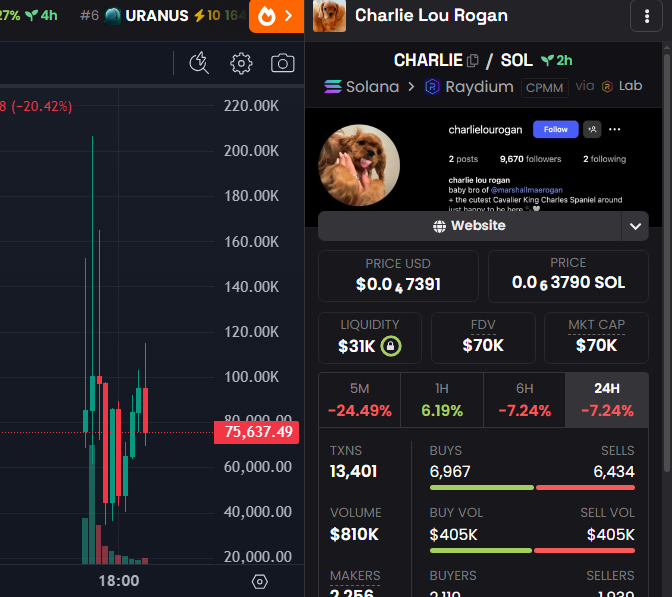The image size is (672, 597).
Task: Click the indicator quick search lightning icon
Action: (x=199, y=63)
